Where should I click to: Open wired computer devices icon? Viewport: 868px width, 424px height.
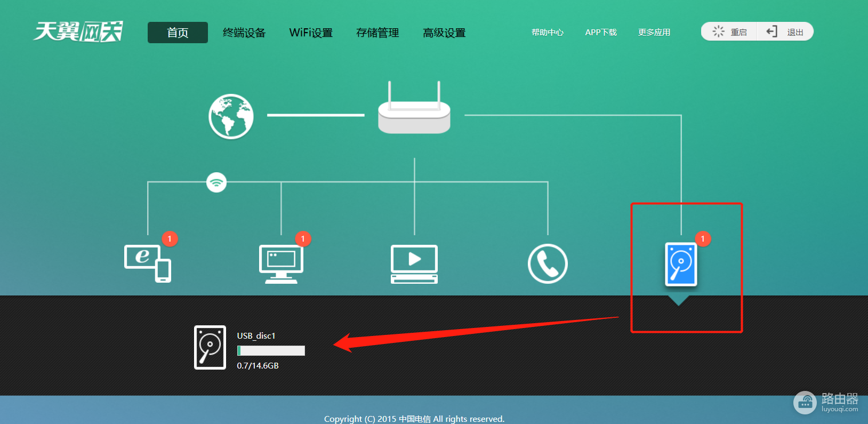pos(281,264)
